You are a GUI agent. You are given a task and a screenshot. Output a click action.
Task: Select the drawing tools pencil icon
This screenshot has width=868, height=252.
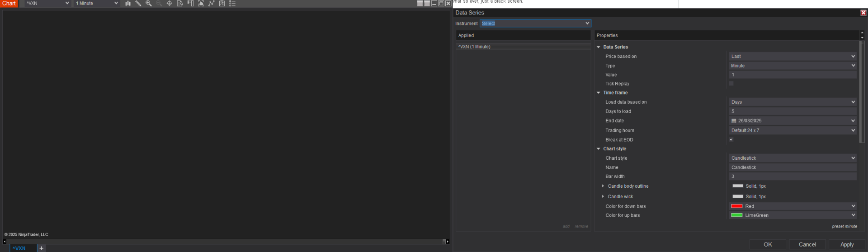tap(138, 3)
